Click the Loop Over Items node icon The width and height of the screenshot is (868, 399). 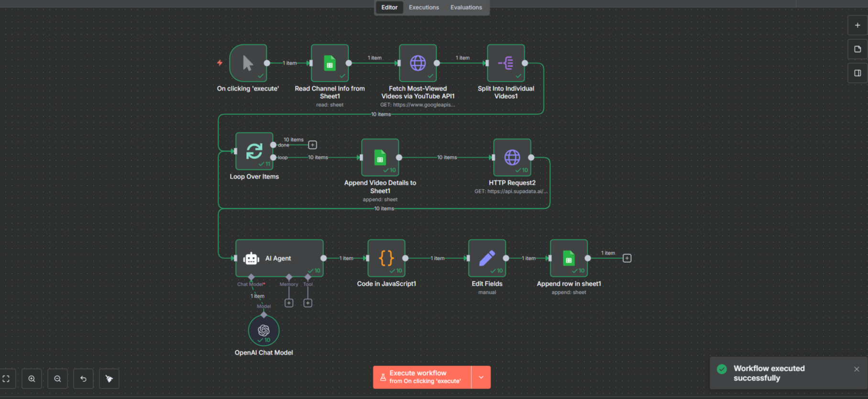[x=254, y=151]
